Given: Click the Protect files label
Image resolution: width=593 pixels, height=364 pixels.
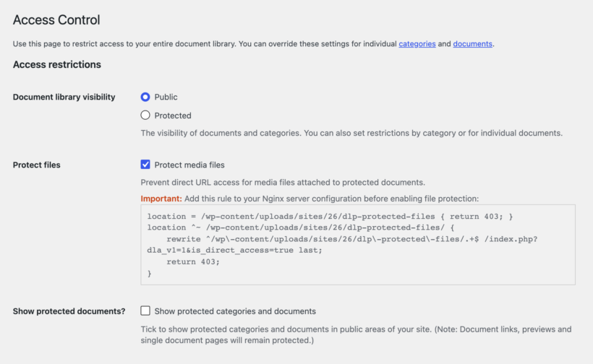Looking at the screenshot, I should pos(37,165).
